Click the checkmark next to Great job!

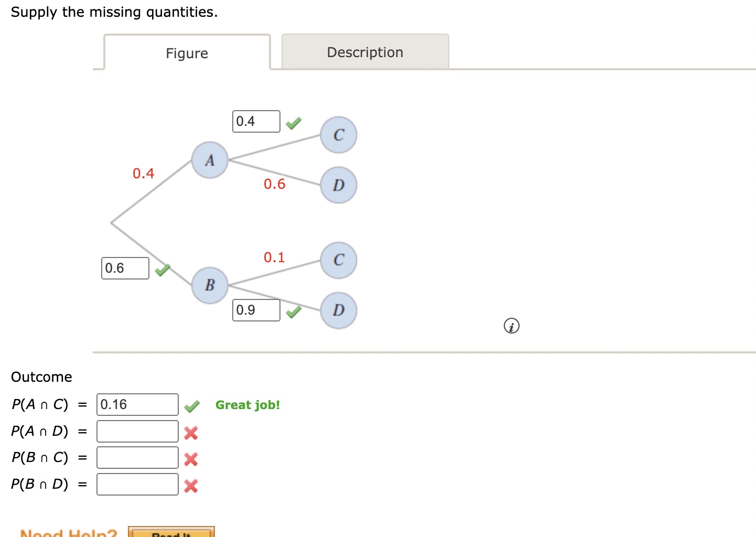[x=192, y=406]
